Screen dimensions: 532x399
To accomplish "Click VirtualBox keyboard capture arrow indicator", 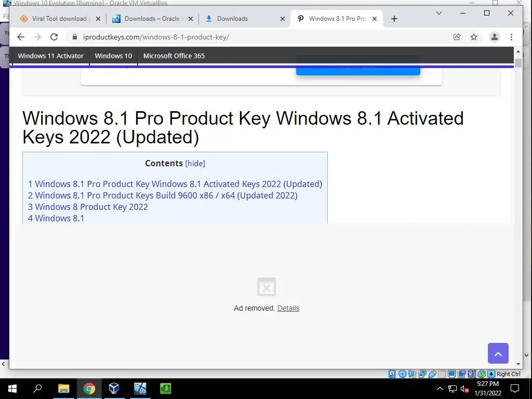I will click(x=491, y=374).
